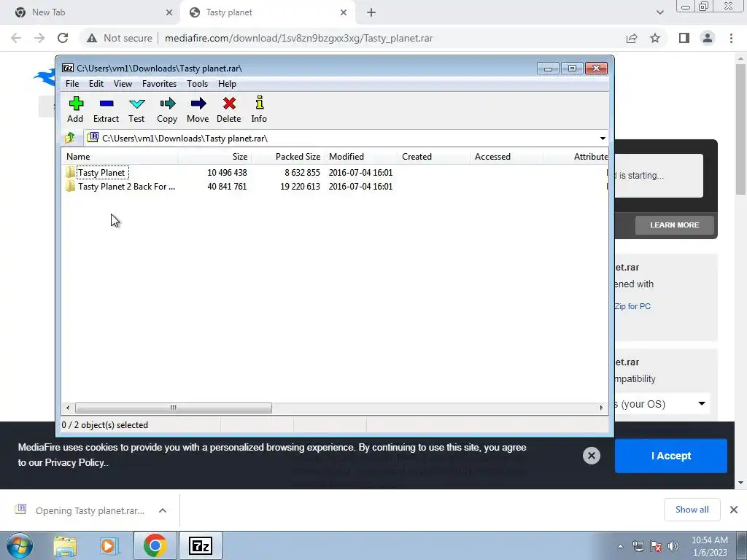Click the browser page vertical scrollbar
The width and height of the screenshot is (747, 560).
[x=740, y=130]
